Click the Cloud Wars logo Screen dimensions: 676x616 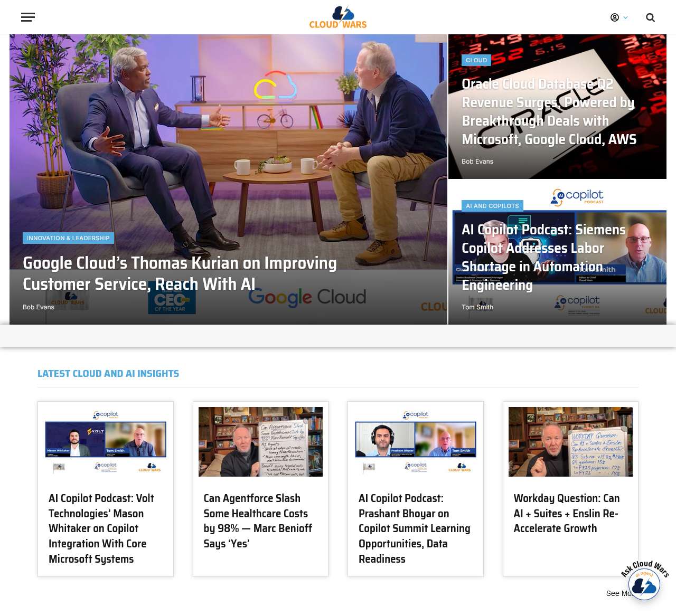(x=338, y=17)
